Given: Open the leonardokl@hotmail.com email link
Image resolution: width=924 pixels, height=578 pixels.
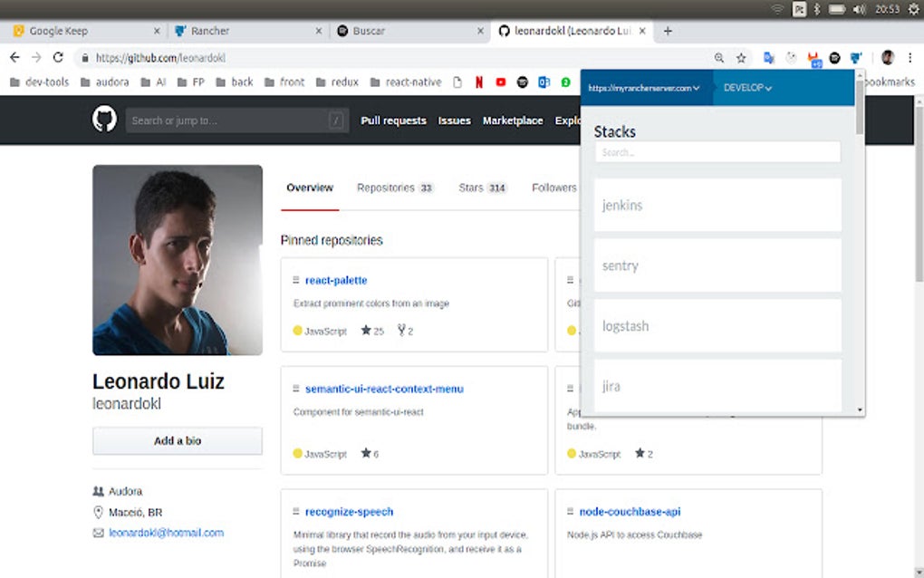Looking at the screenshot, I should click(x=167, y=533).
